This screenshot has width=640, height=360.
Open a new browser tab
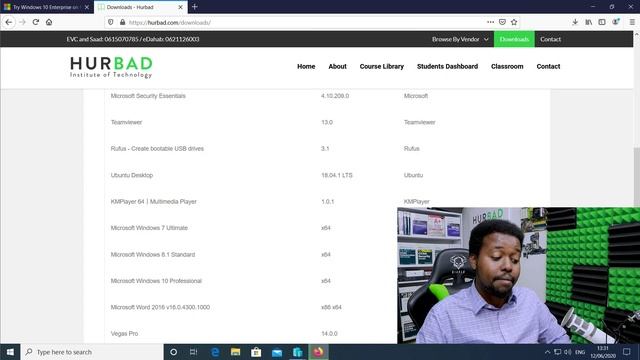coord(195,7)
